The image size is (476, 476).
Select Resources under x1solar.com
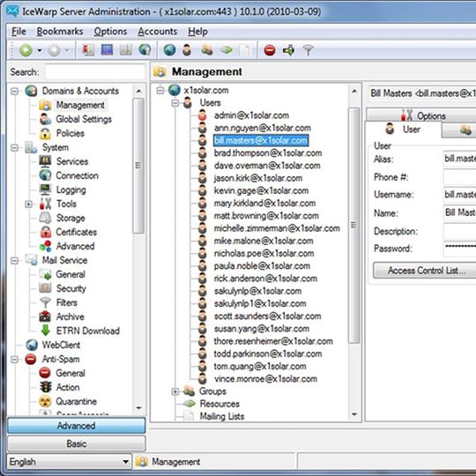click(x=219, y=404)
